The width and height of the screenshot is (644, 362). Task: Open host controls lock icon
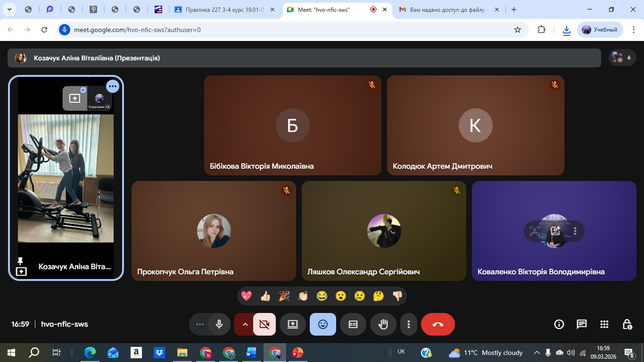click(x=627, y=324)
